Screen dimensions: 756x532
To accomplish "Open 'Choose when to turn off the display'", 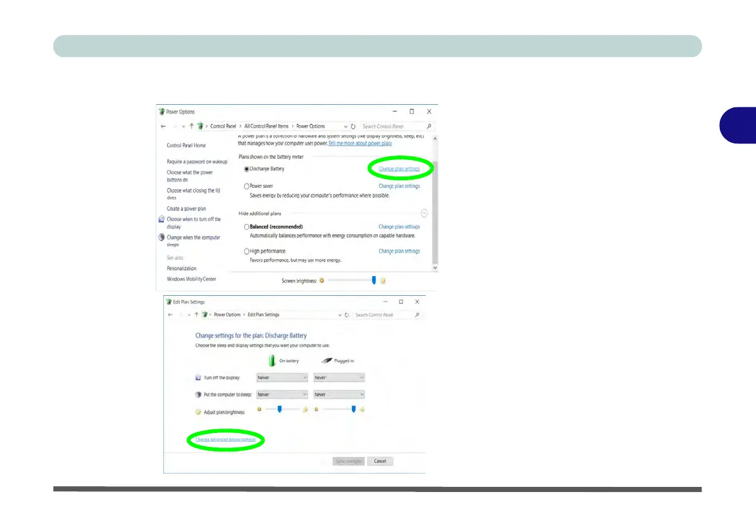I will 194,223.
